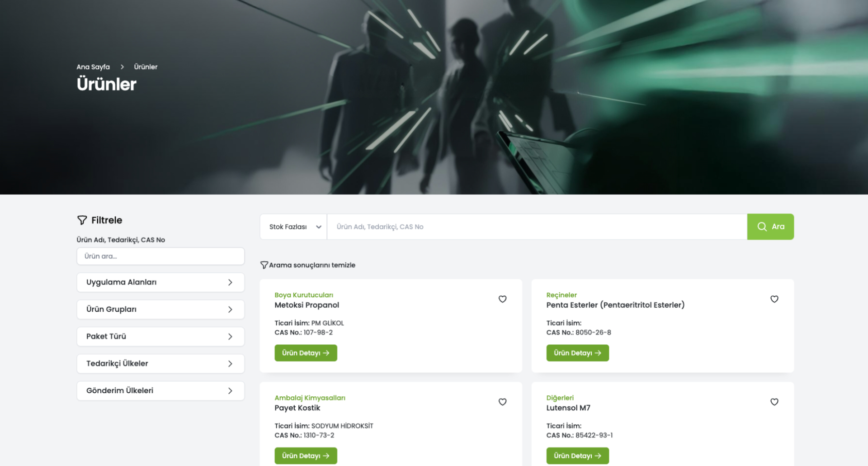The image size is (868, 466).
Task: Favorite the Metoksi Propanol product heart
Action: coord(502,299)
